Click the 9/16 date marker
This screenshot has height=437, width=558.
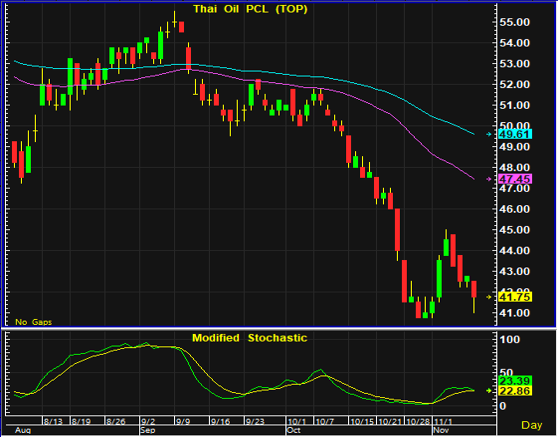click(x=220, y=422)
